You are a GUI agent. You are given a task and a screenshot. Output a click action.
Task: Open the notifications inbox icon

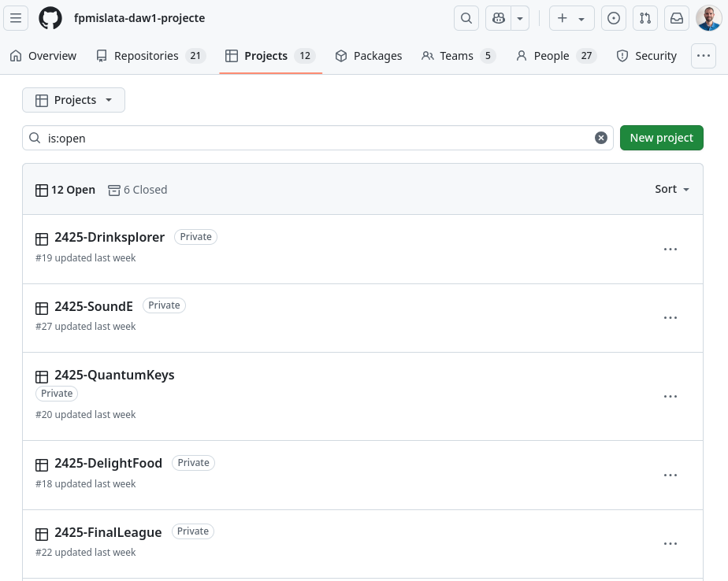pyautogui.click(x=677, y=18)
